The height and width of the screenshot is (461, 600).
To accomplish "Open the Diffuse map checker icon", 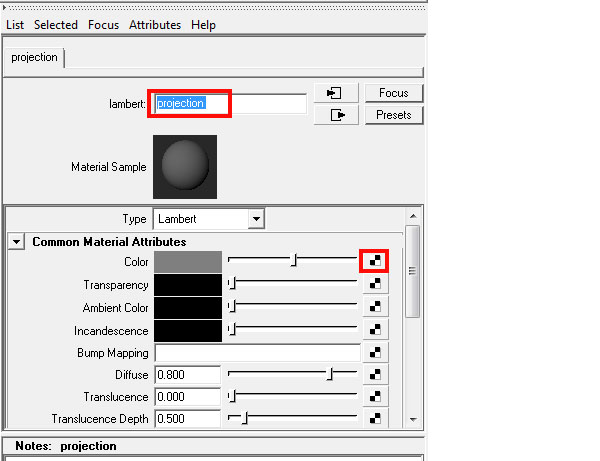I will [375, 375].
